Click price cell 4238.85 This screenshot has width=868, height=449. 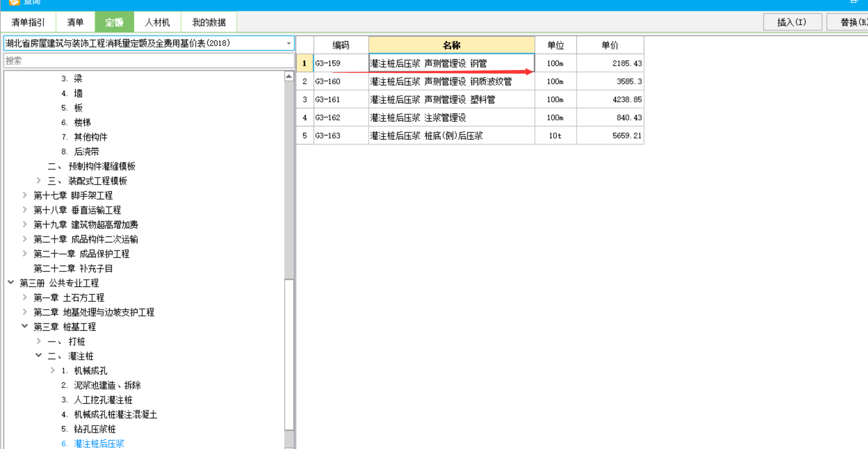[x=610, y=100]
